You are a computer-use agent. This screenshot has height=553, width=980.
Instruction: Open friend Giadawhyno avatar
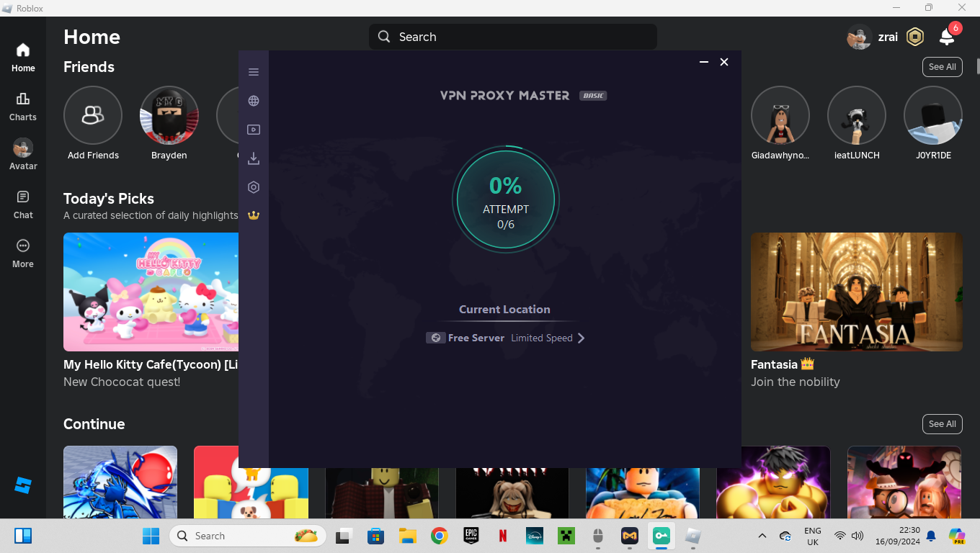[780, 115]
